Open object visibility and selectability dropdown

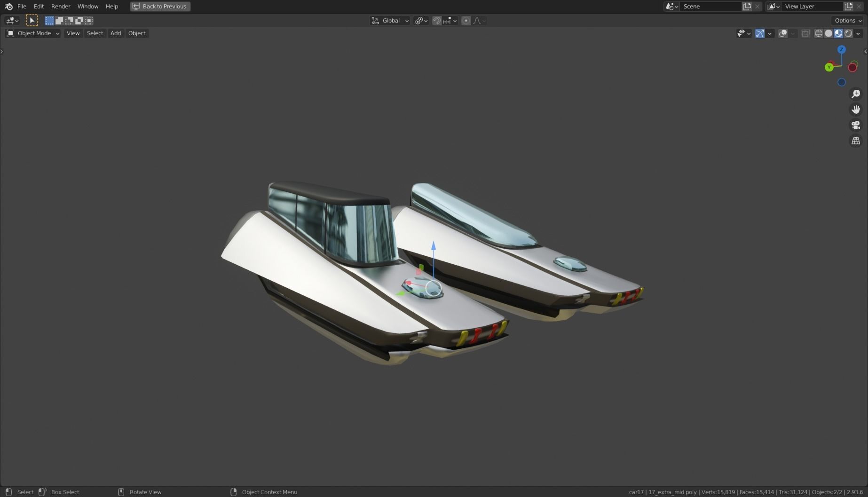tap(744, 33)
